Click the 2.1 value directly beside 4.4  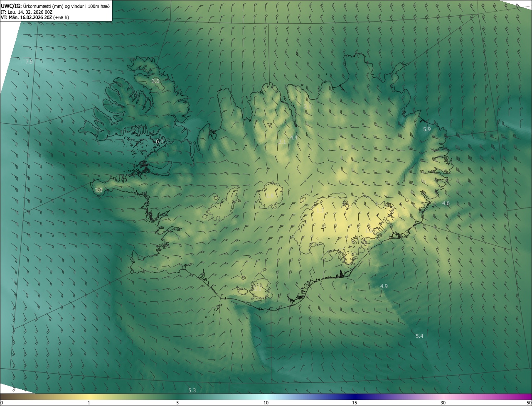coord(282,142)
